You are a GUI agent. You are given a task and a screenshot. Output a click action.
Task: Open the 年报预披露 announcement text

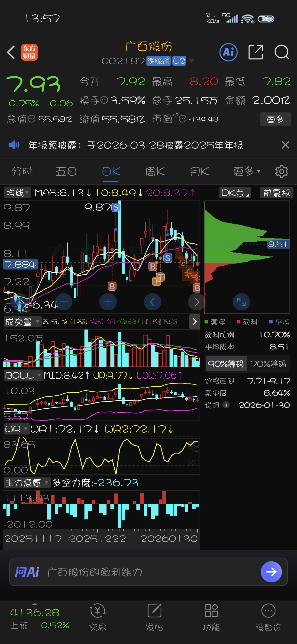coord(136,145)
